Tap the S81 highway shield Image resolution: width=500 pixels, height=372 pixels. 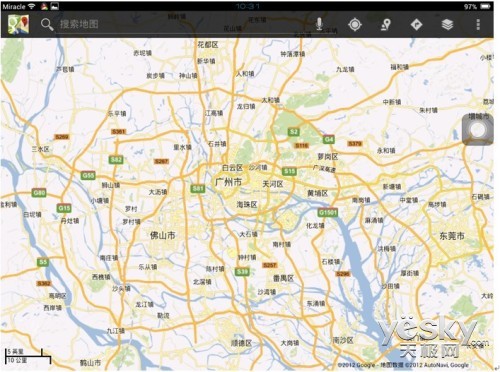point(197,189)
